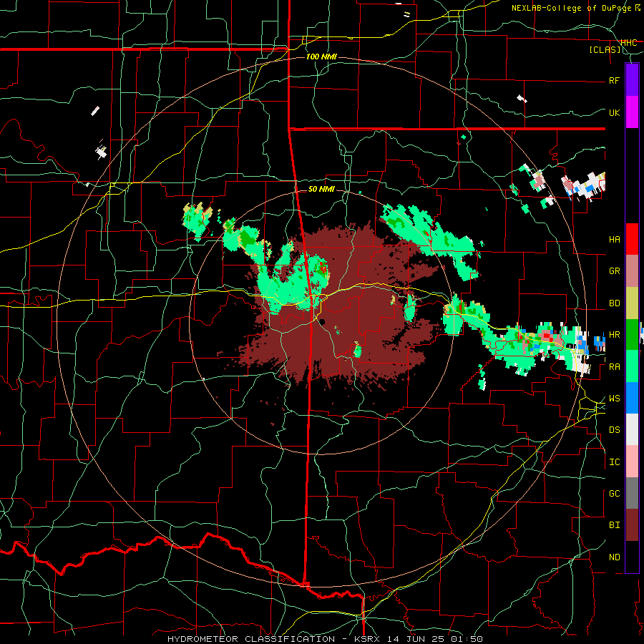The height and width of the screenshot is (644, 644).
Task: Click the BI brown legend swatch
Action: click(x=632, y=525)
